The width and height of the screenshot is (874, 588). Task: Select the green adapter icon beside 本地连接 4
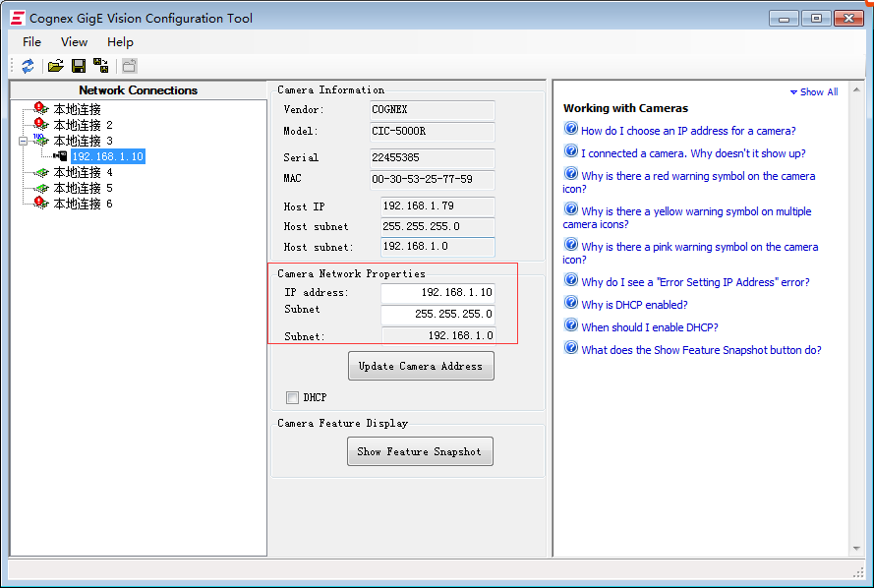tap(40, 172)
